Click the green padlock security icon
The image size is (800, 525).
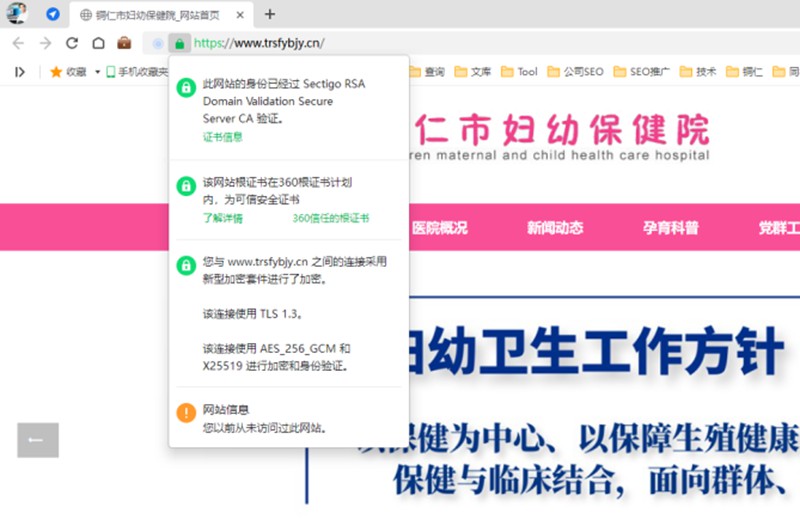point(179,43)
